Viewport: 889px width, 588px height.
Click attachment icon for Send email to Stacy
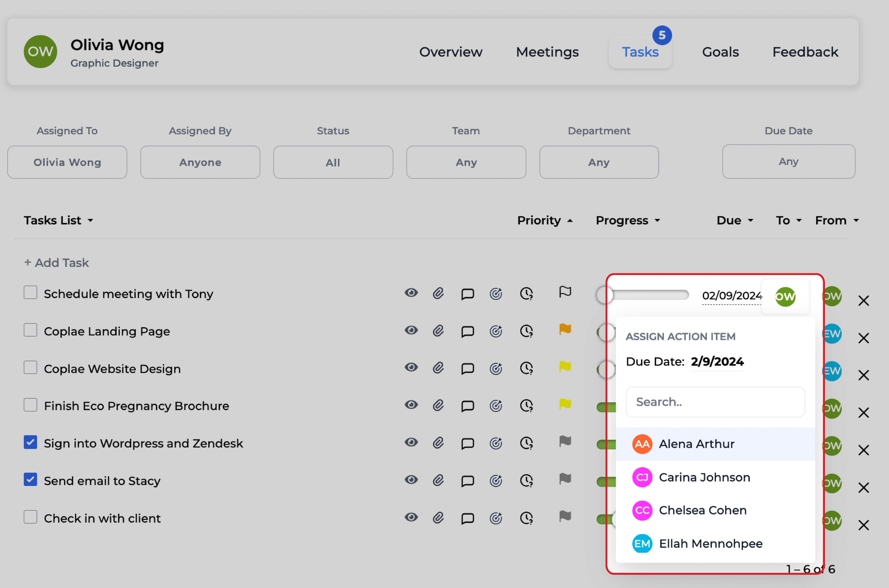click(438, 480)
